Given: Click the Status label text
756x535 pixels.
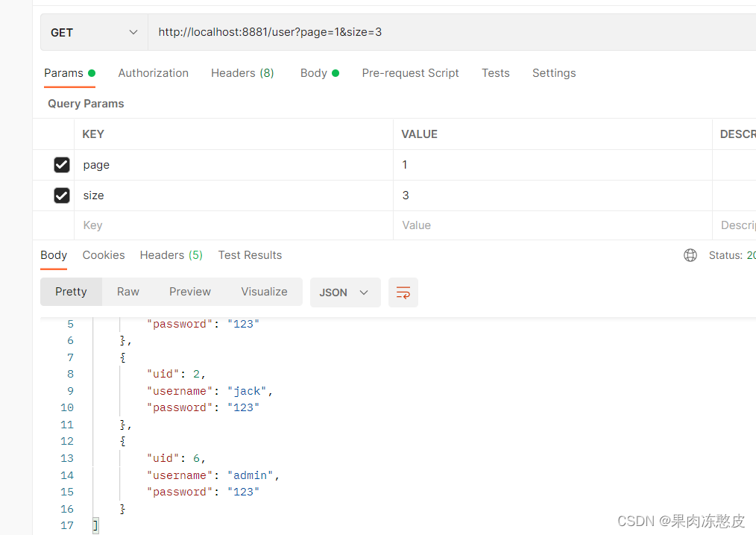Looking at the screenshot, I should tap(725, 255).
